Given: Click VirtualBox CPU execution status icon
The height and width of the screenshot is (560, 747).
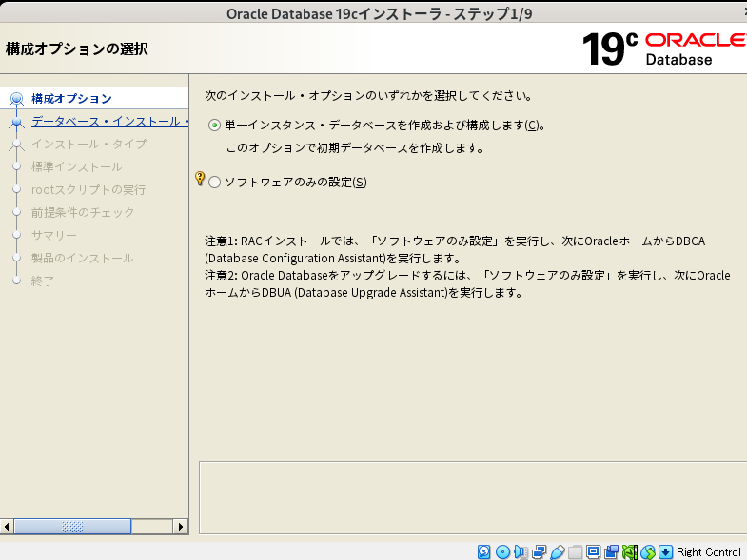Looking at the screenshot, I should [629, 551].
